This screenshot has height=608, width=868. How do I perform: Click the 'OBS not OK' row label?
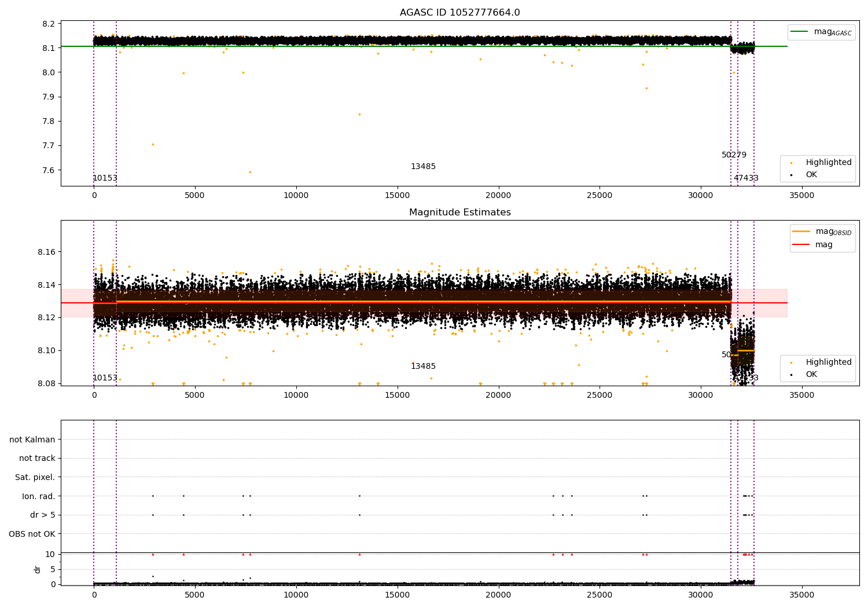pyautogui.click(x=32, y=534)
